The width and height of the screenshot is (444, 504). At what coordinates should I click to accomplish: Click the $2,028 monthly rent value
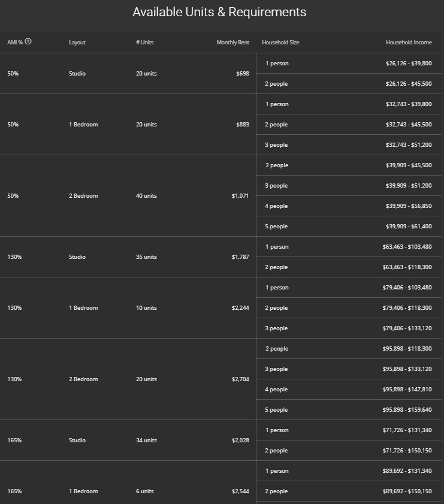point(240,440)
